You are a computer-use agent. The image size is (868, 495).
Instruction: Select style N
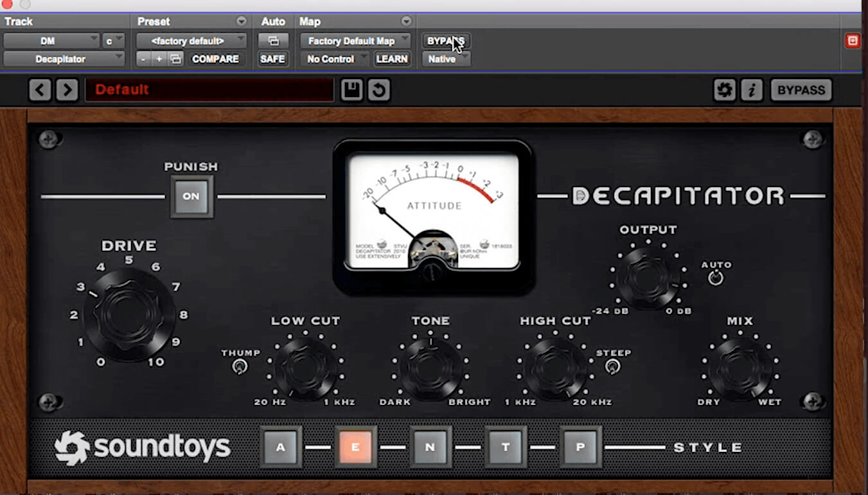pyautogui.click(x=430, y=447)
